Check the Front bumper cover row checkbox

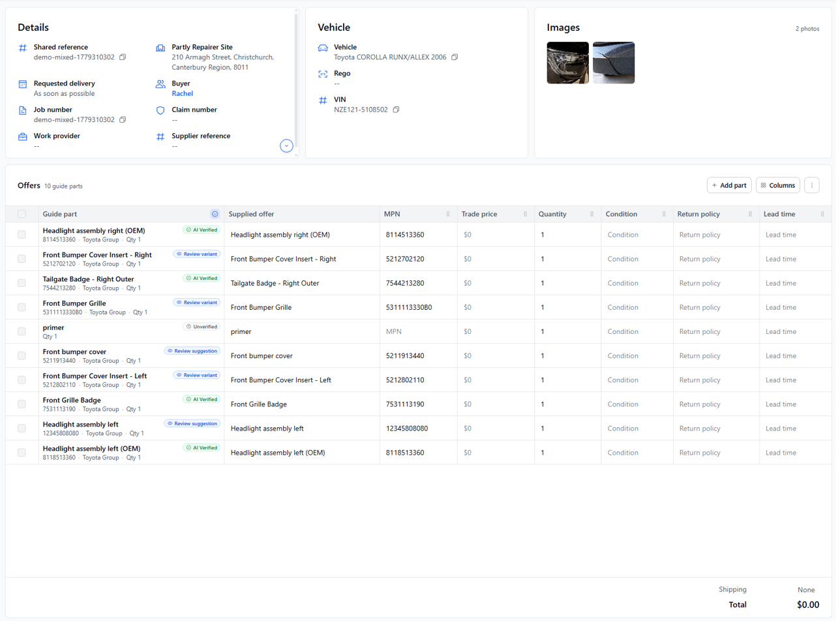(x=22, y=356)
